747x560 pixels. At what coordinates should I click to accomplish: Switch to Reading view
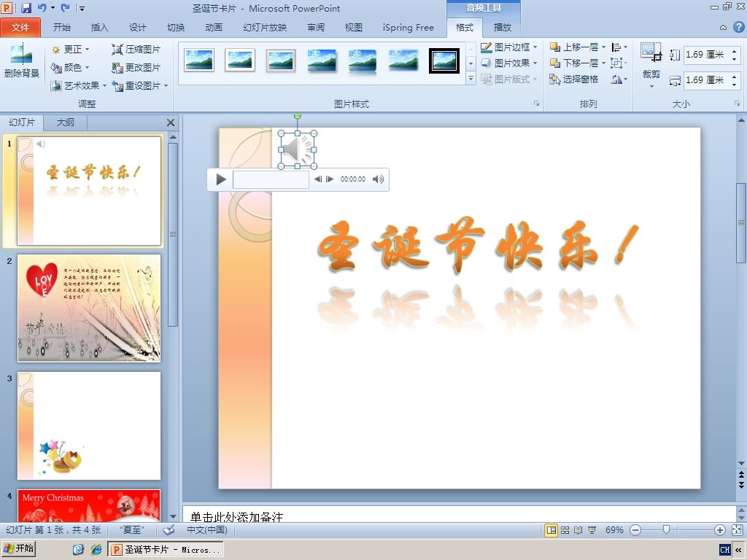578,530
